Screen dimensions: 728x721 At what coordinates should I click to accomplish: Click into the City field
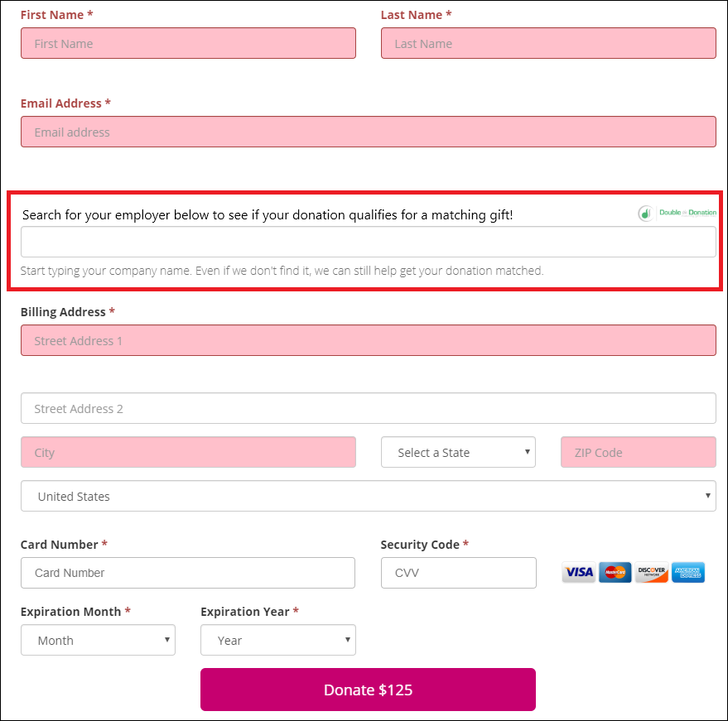point(188,453)
